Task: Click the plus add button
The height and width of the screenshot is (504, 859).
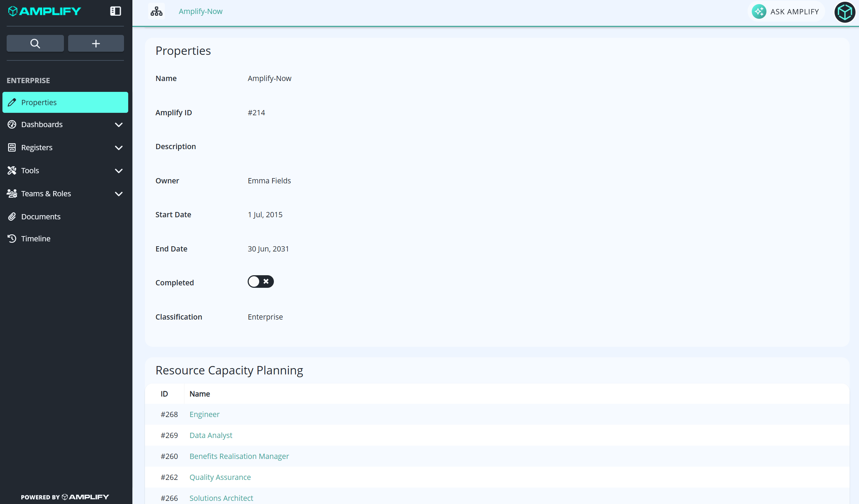Action: [x=96, y=43]
